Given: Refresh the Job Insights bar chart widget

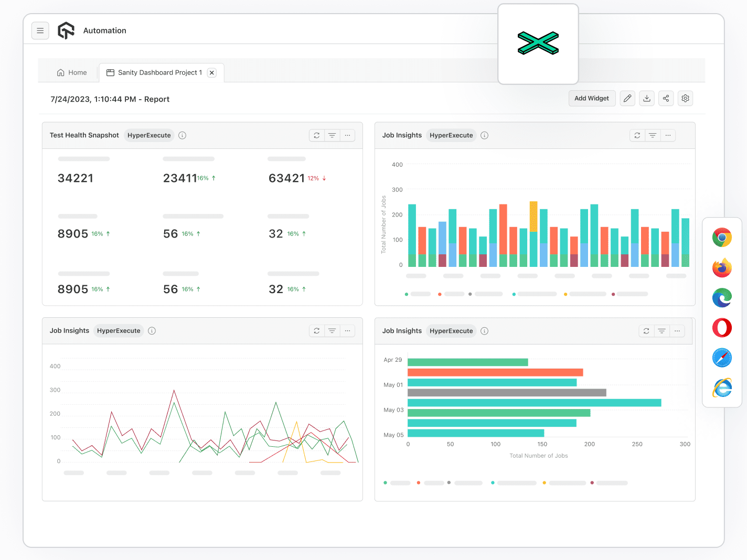Looking at the screenshot, I should [x=637, y=135].
